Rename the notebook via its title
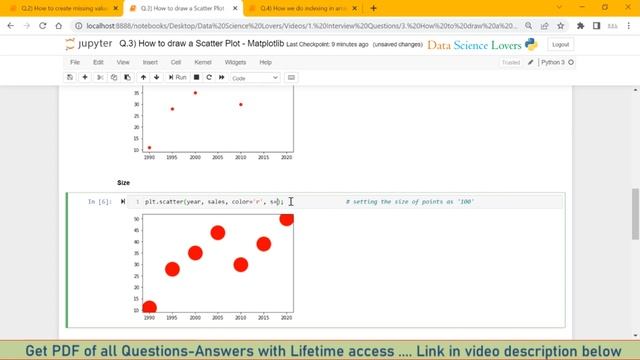This screenshot has height=360, width=640. pos(201,44)
